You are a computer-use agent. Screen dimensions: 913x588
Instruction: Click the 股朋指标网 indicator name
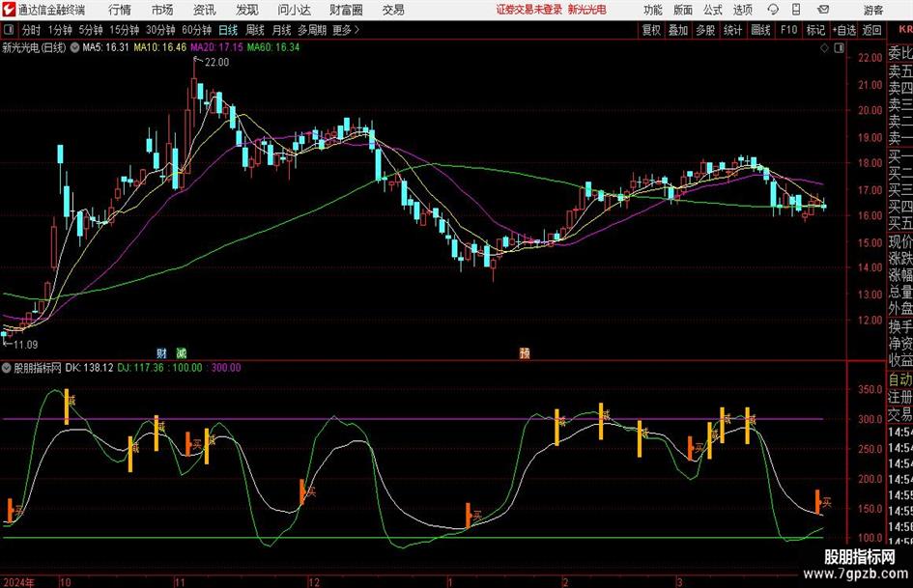point(38,368)
